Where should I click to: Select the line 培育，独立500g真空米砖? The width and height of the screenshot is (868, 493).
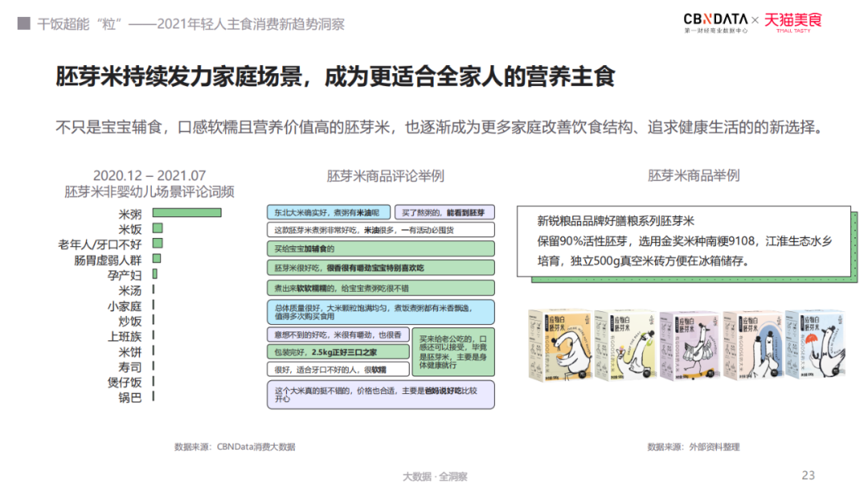click(643, 261)
